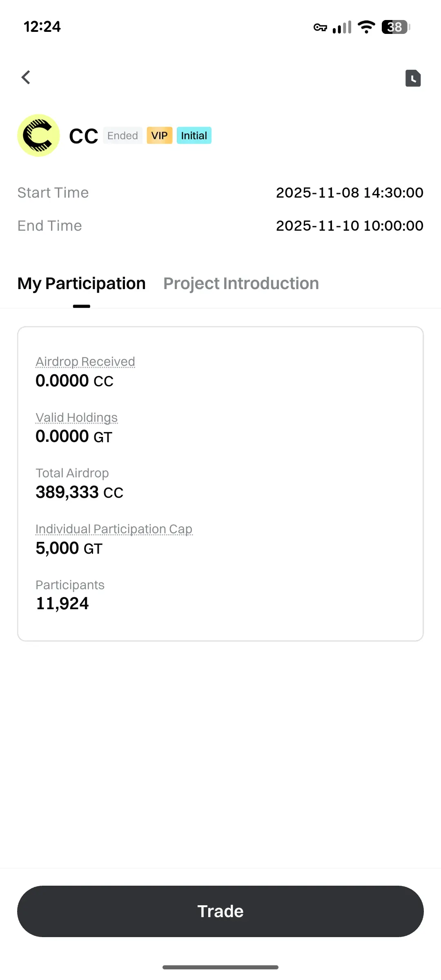Tap the Wi-Fi status icon

[366, 27]
